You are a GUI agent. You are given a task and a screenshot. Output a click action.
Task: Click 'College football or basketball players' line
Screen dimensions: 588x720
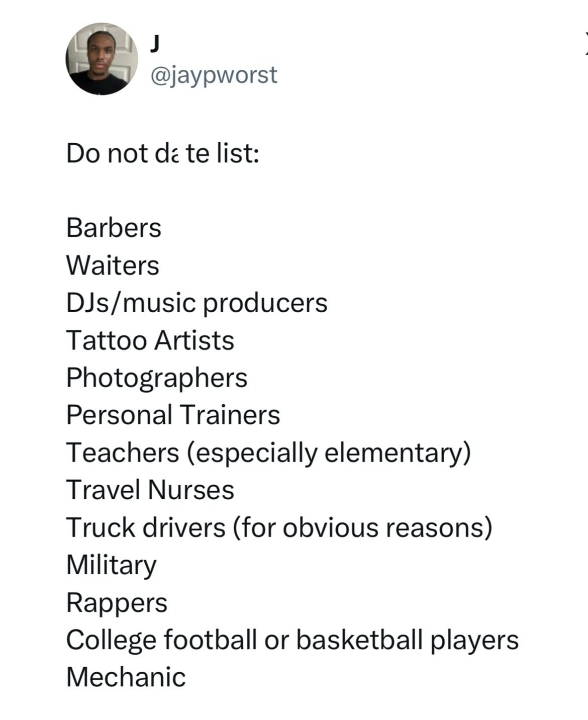[x=292, y=641]
